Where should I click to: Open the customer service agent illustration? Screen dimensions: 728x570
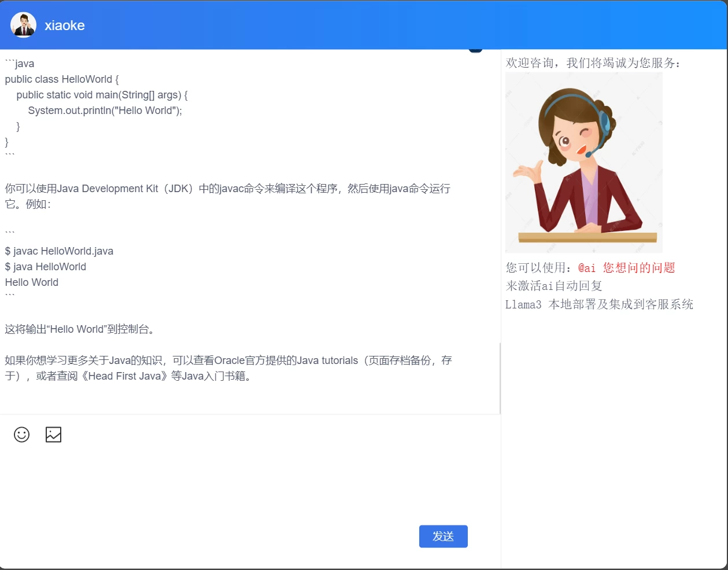coord(584,163)
